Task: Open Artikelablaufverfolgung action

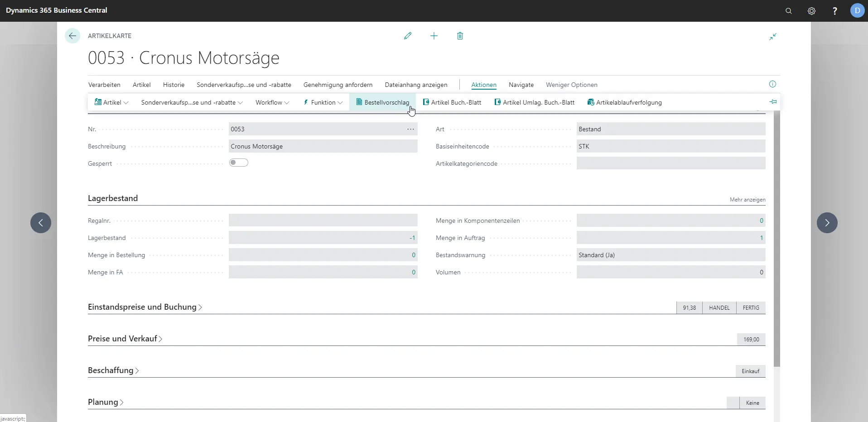Action: [x=624, y=102]
